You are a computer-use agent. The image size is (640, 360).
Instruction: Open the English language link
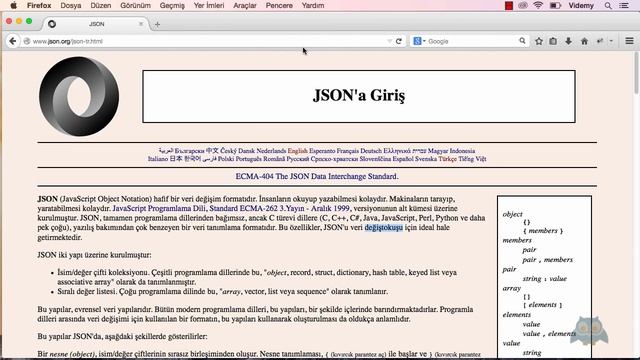pos(298,151)
